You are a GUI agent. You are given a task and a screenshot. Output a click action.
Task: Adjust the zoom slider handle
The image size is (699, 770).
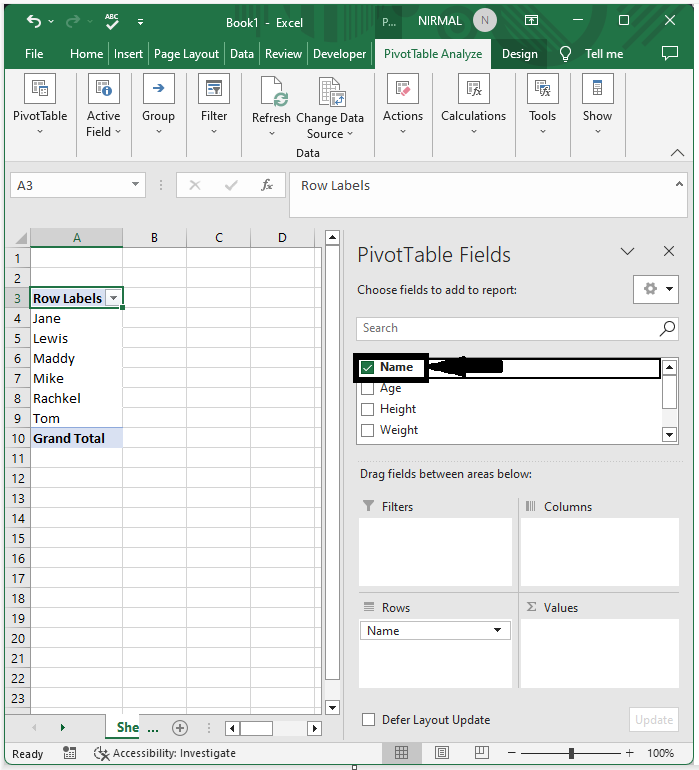pos(571,752)
